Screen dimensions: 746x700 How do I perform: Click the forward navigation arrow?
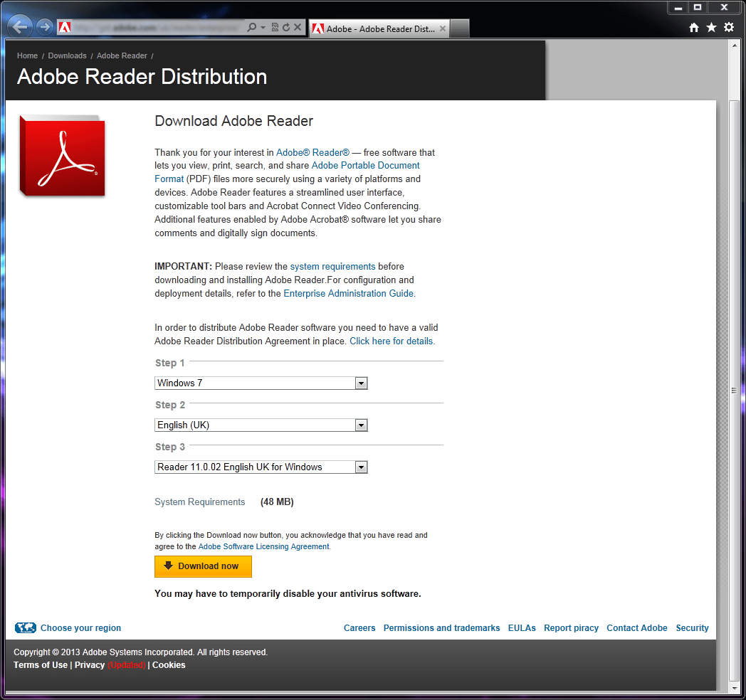(x=43, y=26)
